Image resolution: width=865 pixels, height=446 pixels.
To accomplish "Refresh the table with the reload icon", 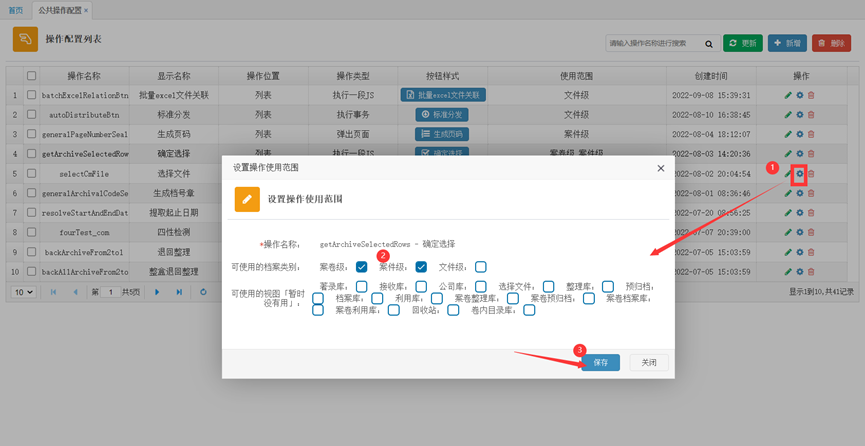I will [203, 292].
